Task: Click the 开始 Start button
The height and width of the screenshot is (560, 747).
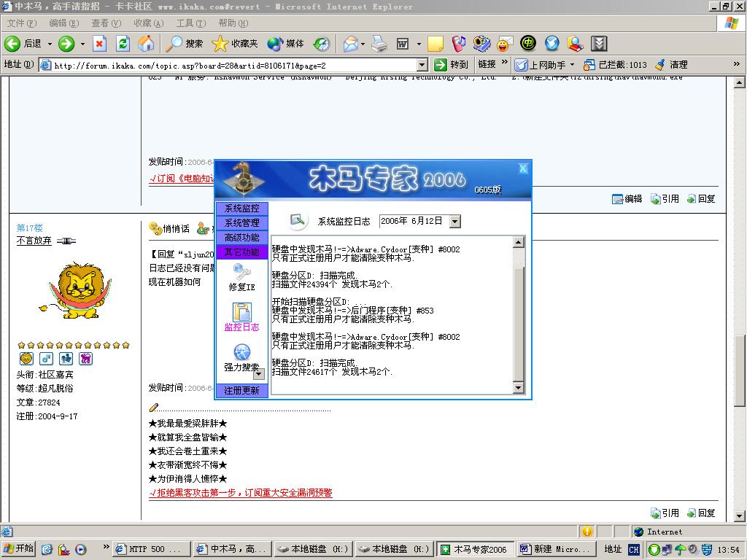Action: pos(18,549)
